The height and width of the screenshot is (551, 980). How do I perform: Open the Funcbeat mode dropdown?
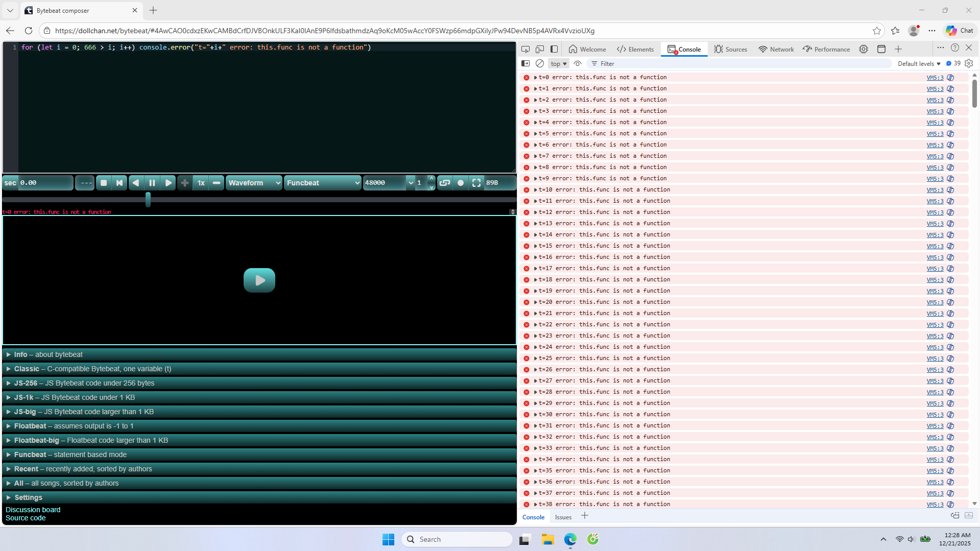click(x=323, y=183)
